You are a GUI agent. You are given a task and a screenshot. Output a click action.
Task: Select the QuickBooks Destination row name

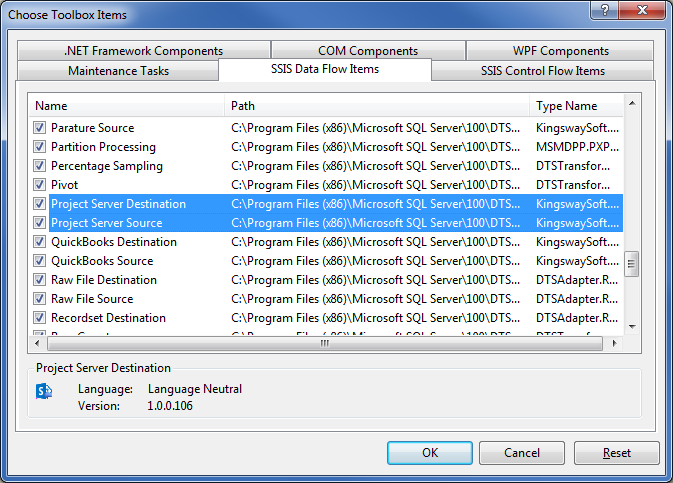[x=114, y=242]
